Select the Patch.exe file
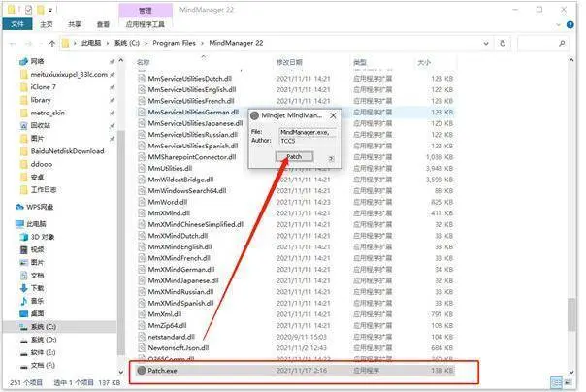This screenshot has height=392, width=586. (165, 370)
